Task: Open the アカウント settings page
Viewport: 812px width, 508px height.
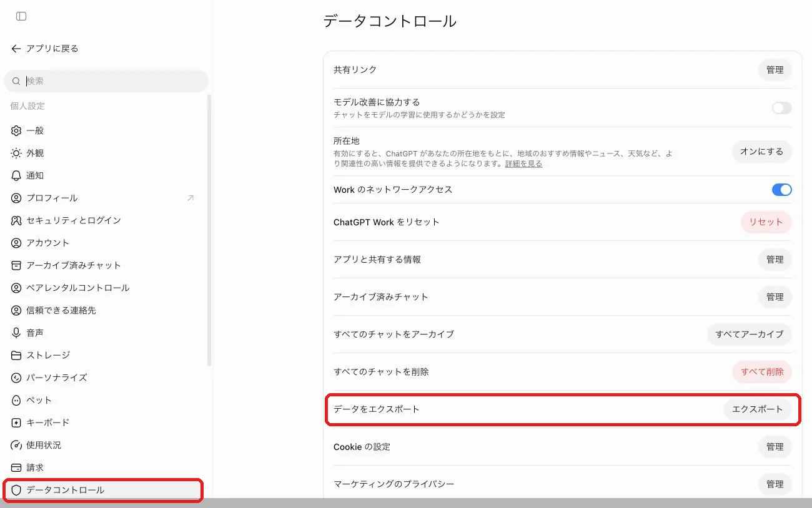Action: (x=104, y=243)
